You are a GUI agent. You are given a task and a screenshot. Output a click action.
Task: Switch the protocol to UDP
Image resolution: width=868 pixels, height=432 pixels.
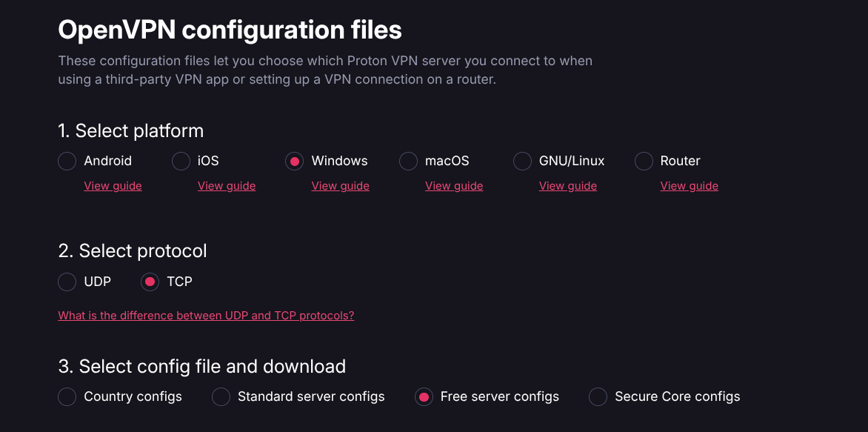pyautogui.click(x=67, y=282)
